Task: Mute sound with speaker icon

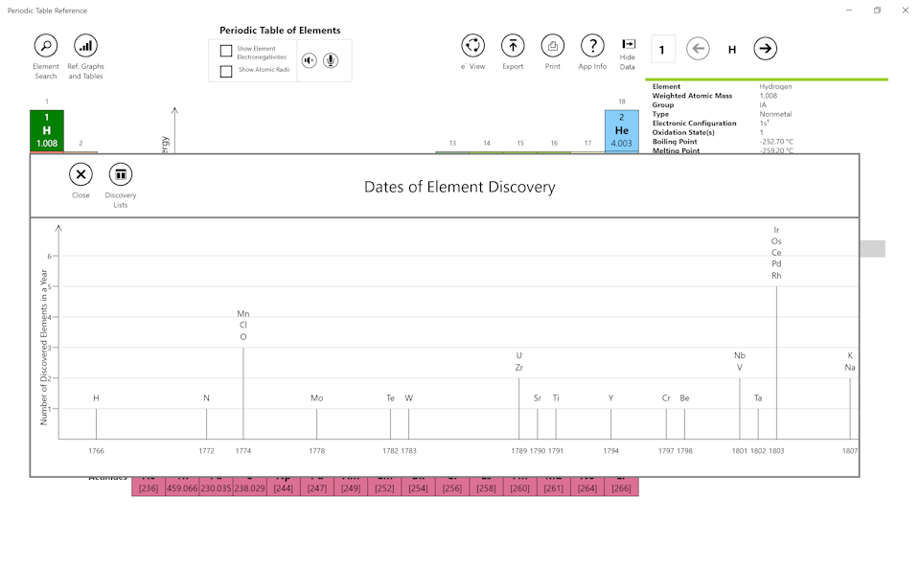Action: point(309,60)
